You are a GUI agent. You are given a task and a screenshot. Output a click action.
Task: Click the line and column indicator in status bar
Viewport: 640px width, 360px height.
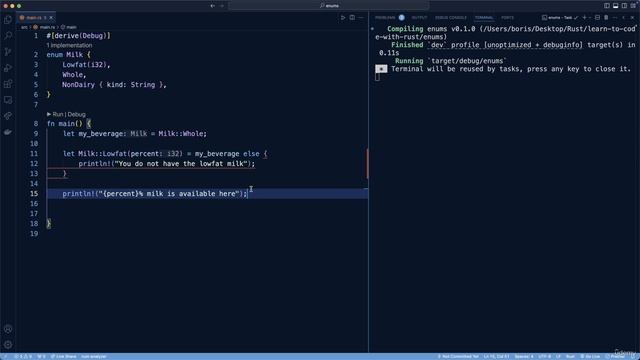coord(496,356)
